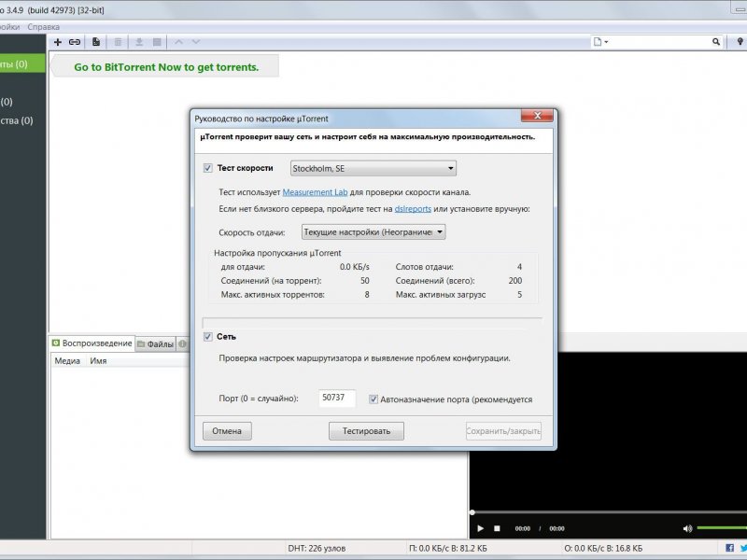Open the Stockholm, SE server dropdown
The image size is (747, 560).
click(373, 168)
